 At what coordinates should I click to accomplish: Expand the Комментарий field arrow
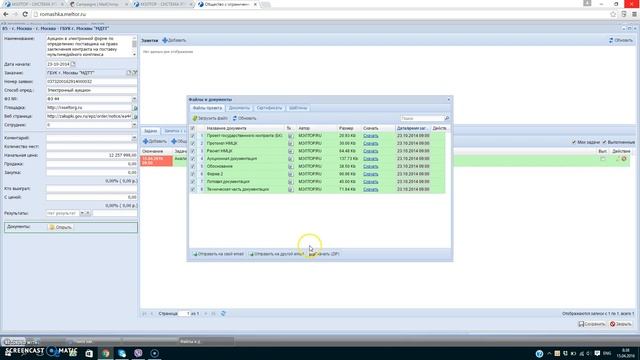click(134, 138)
